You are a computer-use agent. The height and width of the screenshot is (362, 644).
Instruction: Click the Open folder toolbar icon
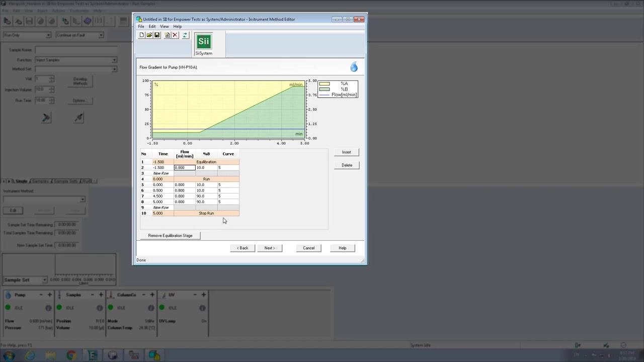pos(149,35)
